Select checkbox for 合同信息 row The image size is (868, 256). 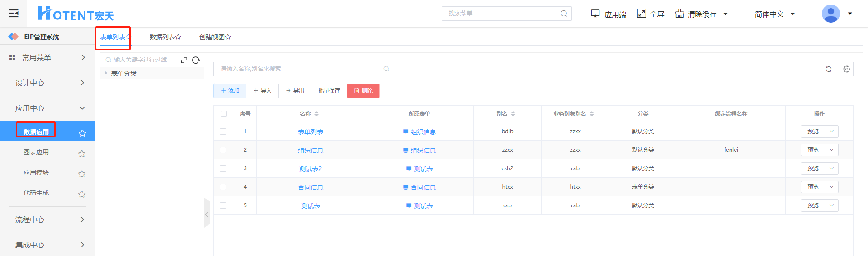point(223,187)
